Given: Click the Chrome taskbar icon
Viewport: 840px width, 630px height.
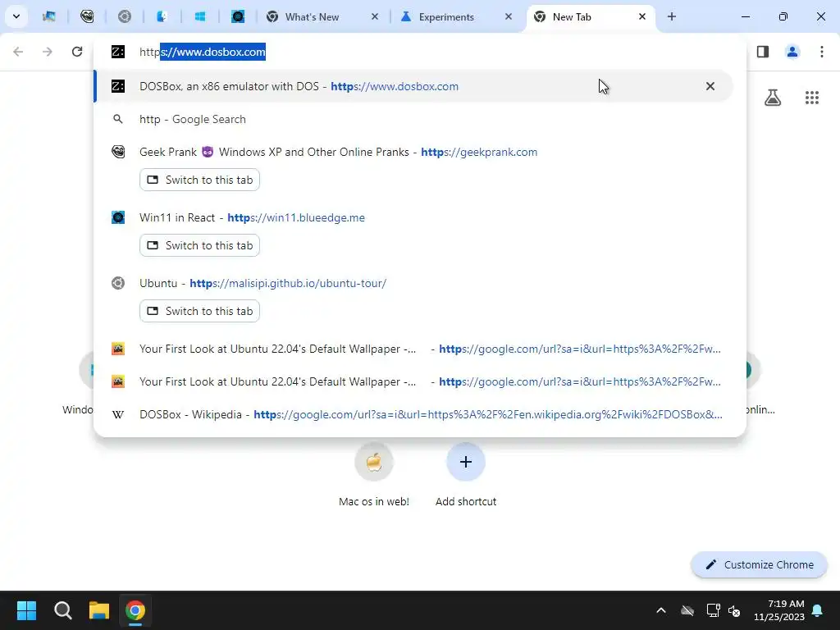Looking at the screenshot, I should [135, 610].
